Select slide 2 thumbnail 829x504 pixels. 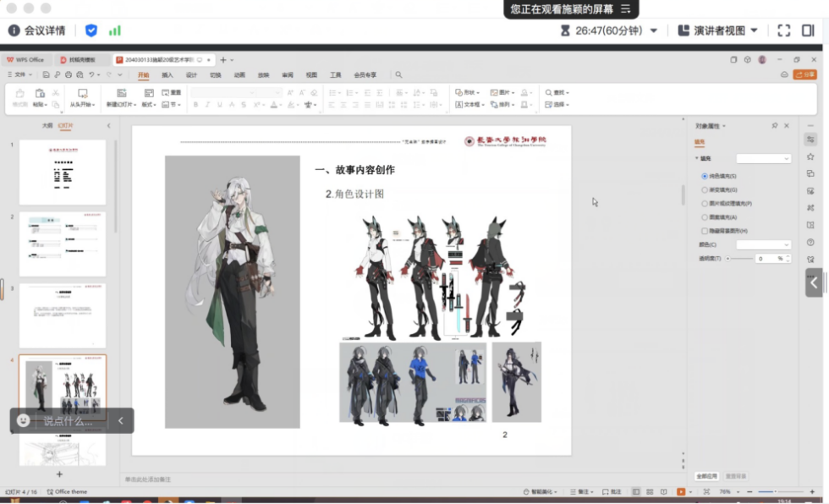click(63, 244)
